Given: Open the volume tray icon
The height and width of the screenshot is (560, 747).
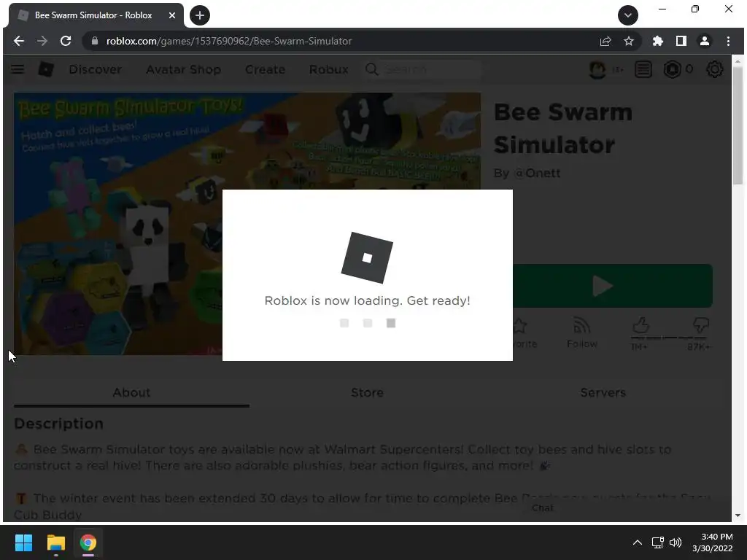Looking at the screenshot, I should point(676,542).
